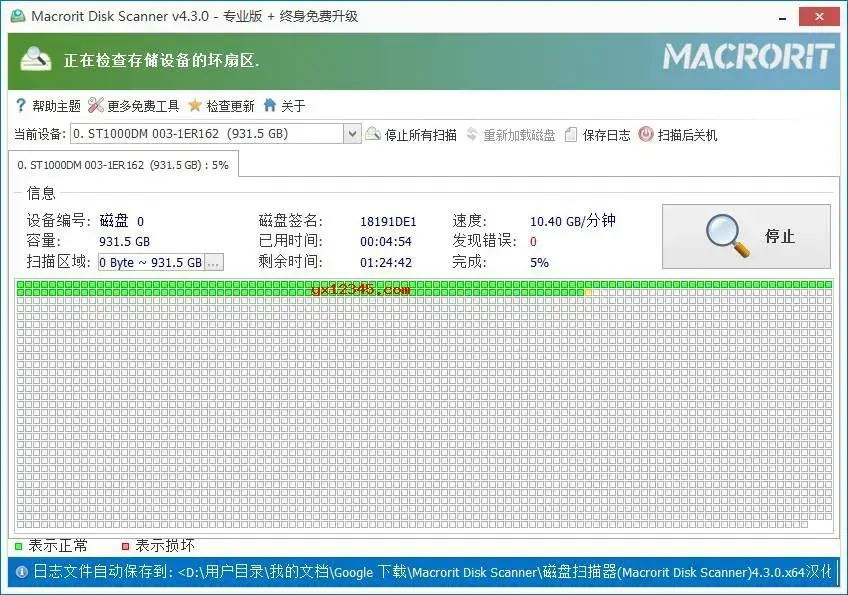
Task: Minimize the Macrorit Disk Scanner window
Action: [782, 18]
